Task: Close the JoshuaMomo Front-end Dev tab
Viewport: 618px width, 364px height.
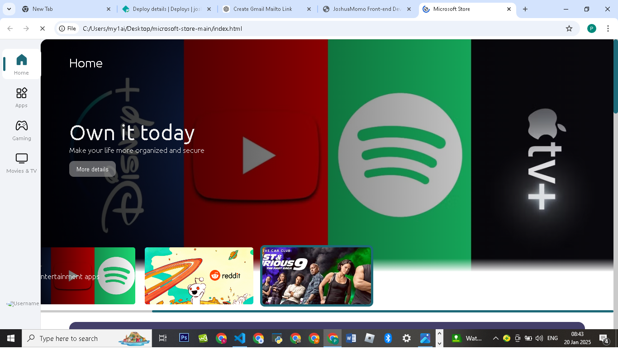Action: [x=409, y=9]
